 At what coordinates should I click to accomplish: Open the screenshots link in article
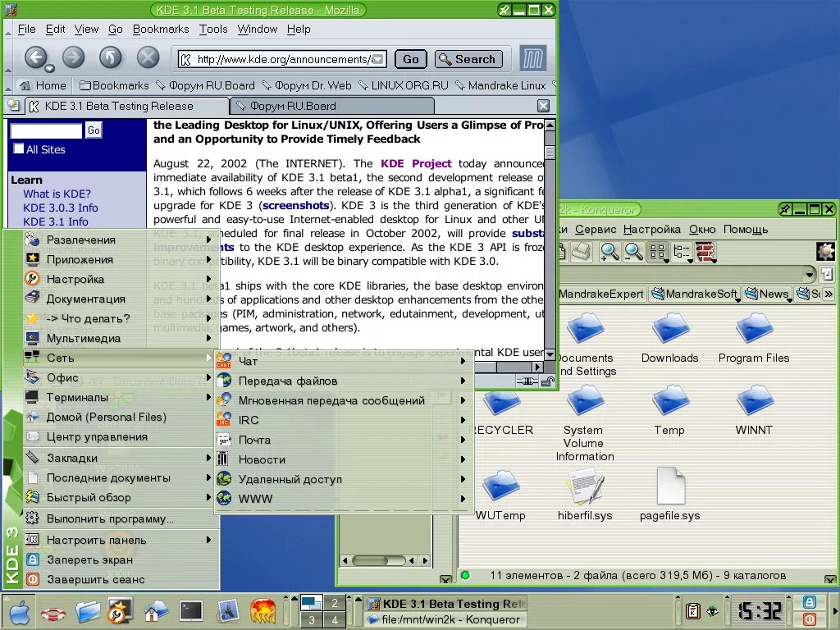(x=295, y=205)
